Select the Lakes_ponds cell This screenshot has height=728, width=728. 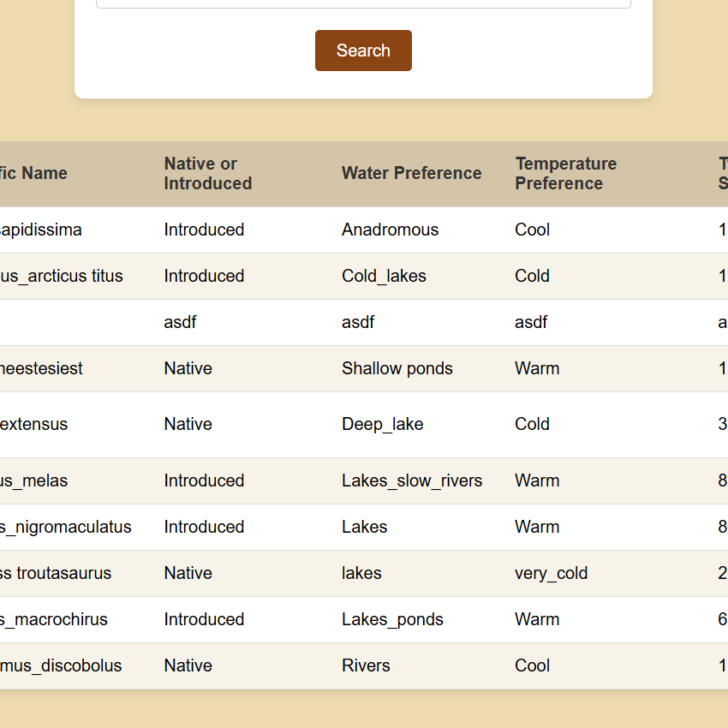[x=392, y=619]
